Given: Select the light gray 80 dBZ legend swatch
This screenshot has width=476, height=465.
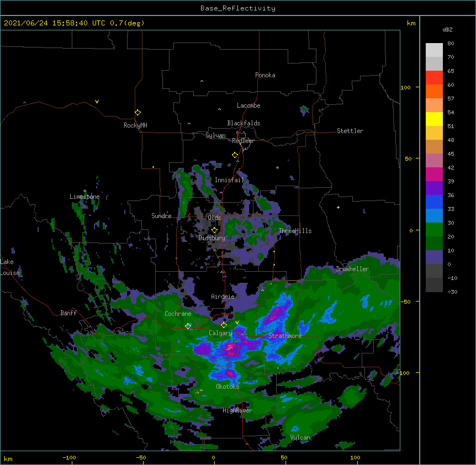Looking at the screenshot, I should [434, 50].
